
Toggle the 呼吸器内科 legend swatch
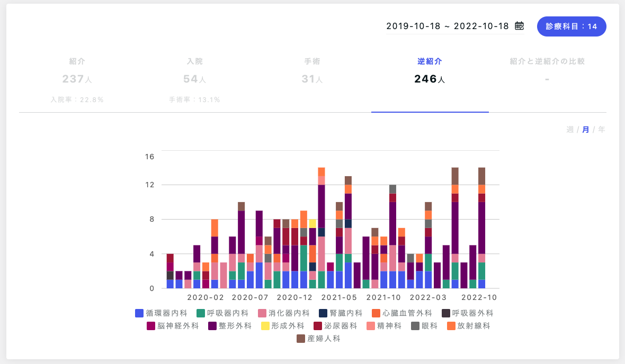click(x=201, y=313)
